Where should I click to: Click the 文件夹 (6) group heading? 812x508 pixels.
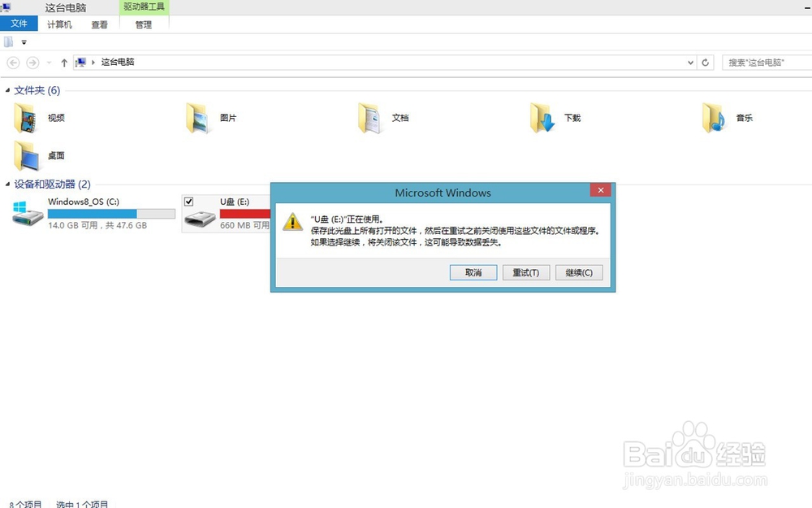[37, 90]
